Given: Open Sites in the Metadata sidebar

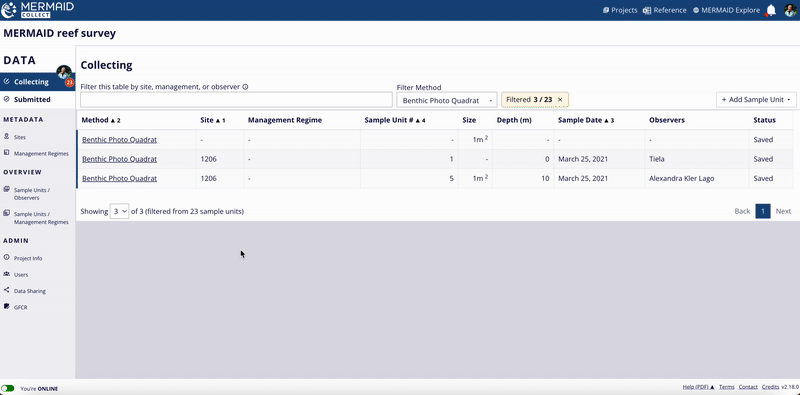Looking at the screenshot, I should (x=20, y=137).
